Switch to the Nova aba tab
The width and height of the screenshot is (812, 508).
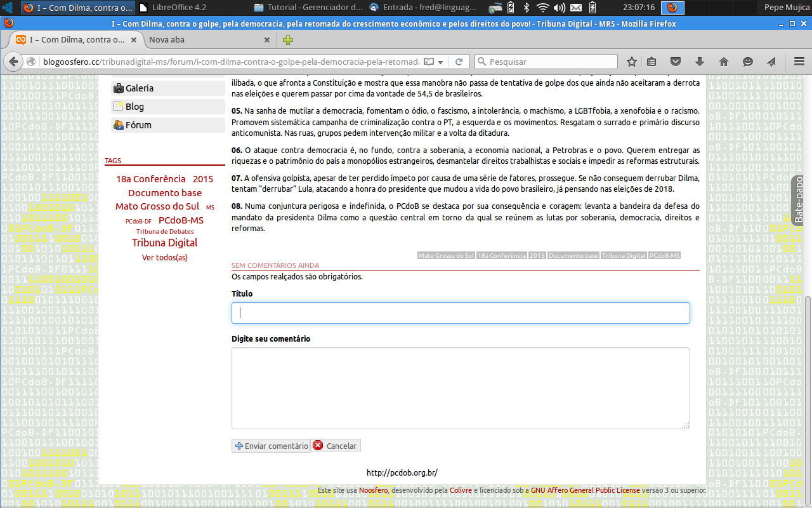point(203,39)
